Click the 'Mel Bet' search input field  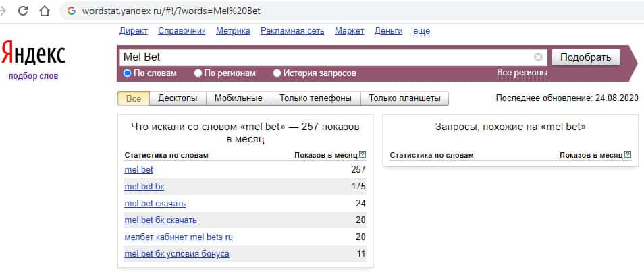[324, 57]
